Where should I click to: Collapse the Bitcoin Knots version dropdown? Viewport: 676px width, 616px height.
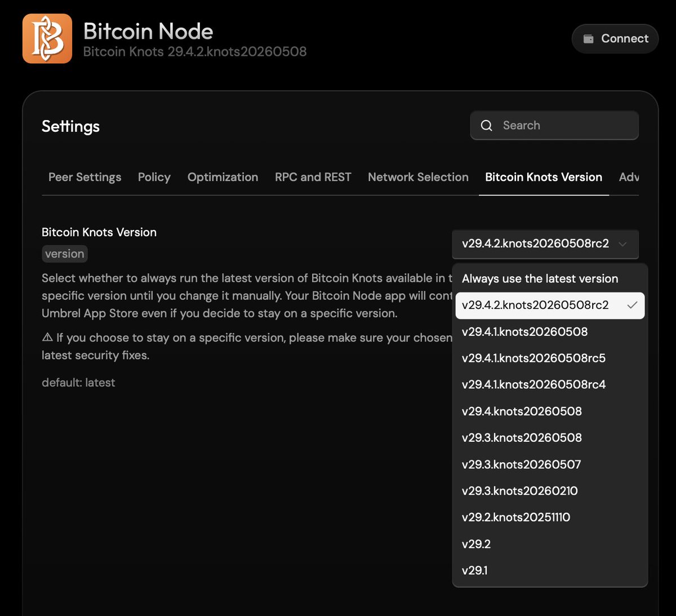coord(545,244)
